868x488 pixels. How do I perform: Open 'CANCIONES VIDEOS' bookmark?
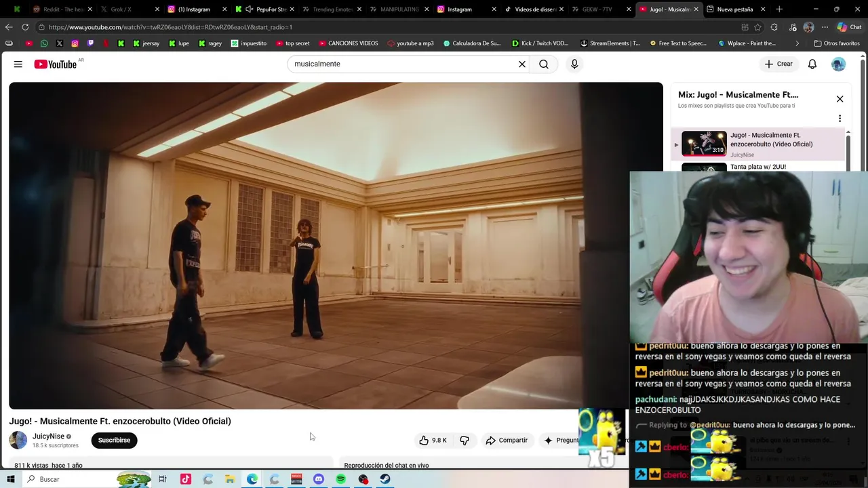[348, 43]
